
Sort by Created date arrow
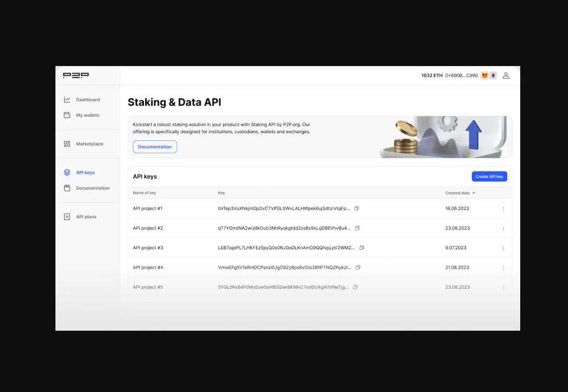pos(474,193)
